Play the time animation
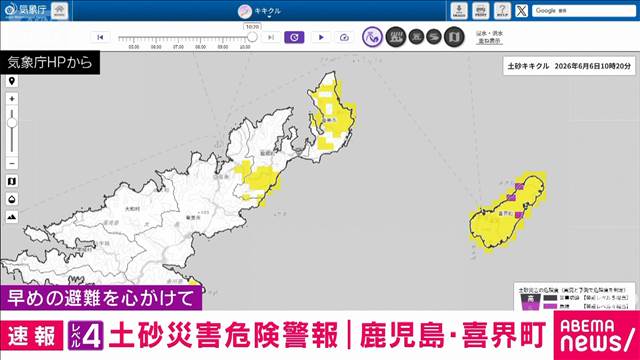This screenshot has width=640, height=360. point(321,37)
